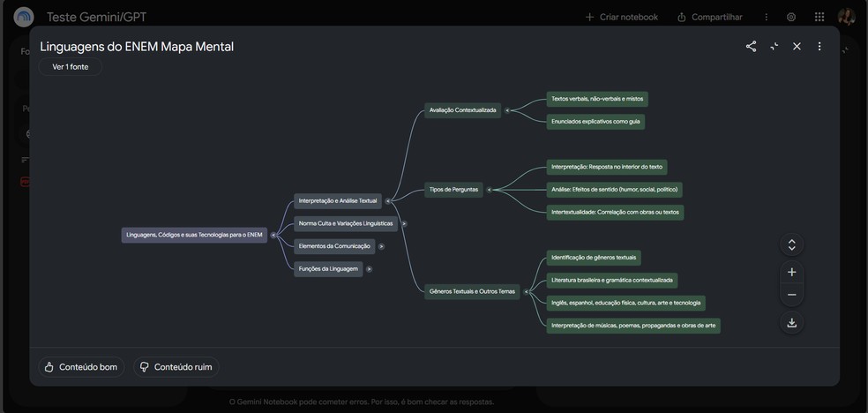Screen dimensions: 868x413
Task: Click Criar notebook in top bar
Action: pyautogui.click(x=621, y=17)
